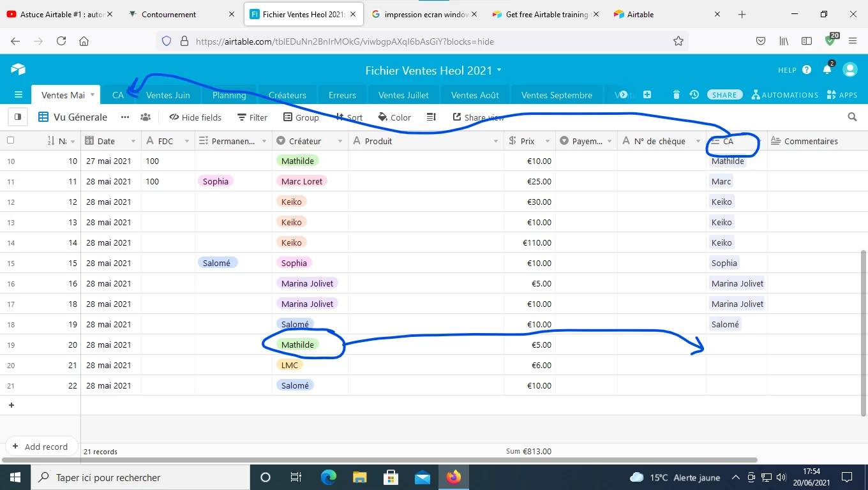
Task: Switch to the Erreurs table tab
Action: (x=342, y=95)
